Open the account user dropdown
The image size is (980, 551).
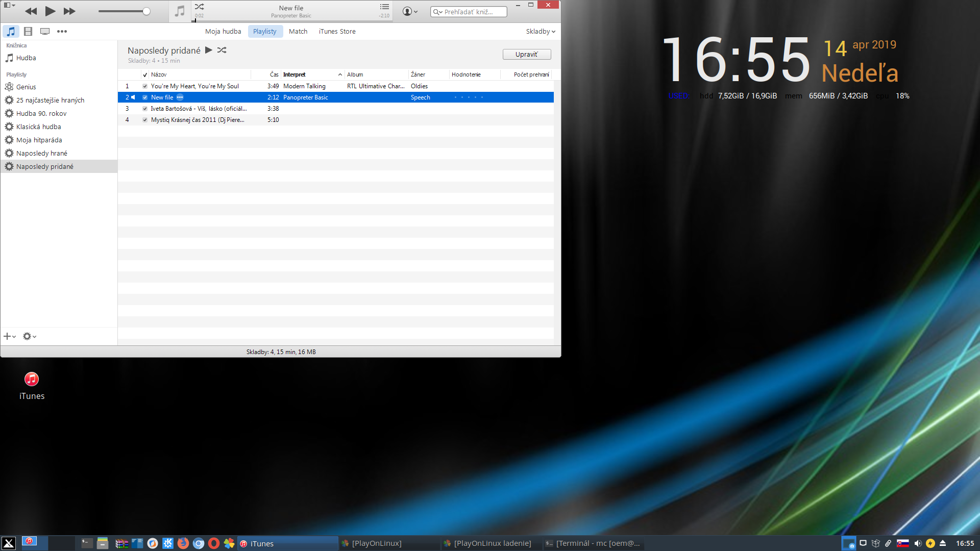[x=410, y=11]
